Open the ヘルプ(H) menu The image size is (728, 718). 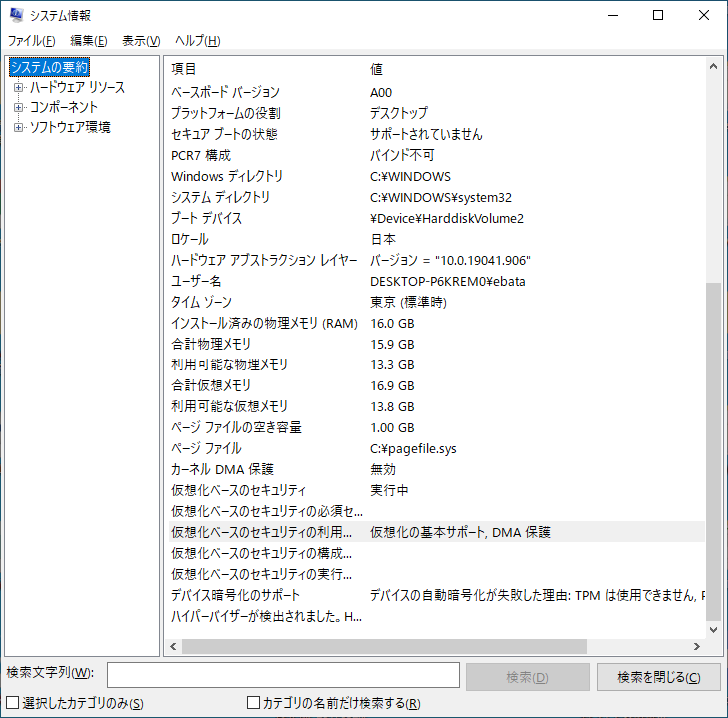(x=197, y=41)
